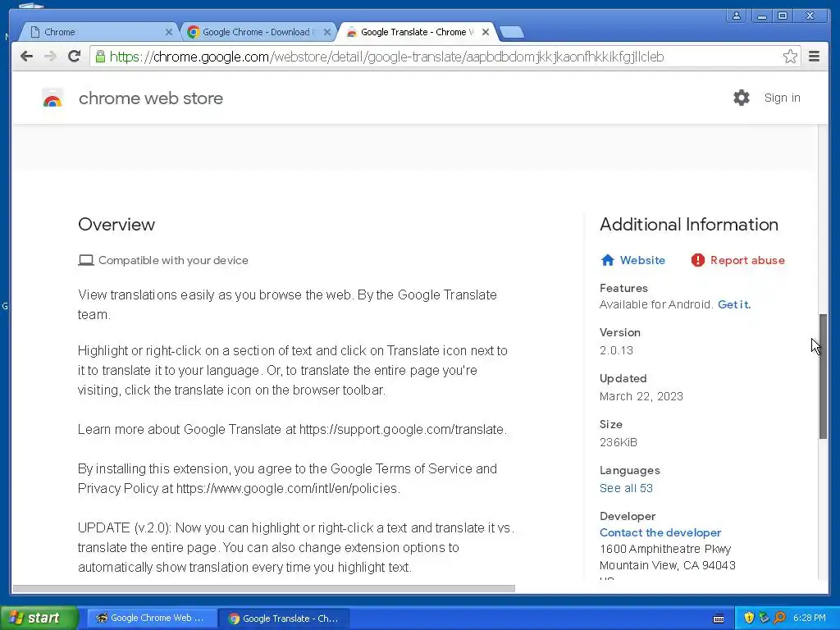The width and height of the screenshot is (840, 630).
Task: Click the browser forward arrow
Action: coord(50,57)
